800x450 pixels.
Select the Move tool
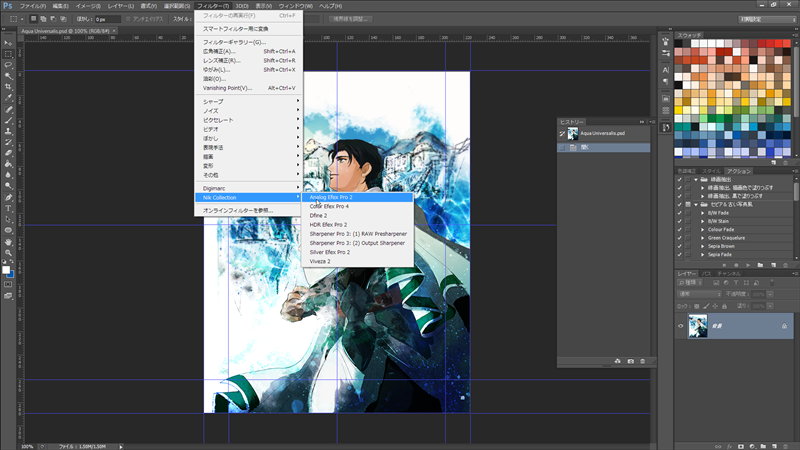pos(8,43)
